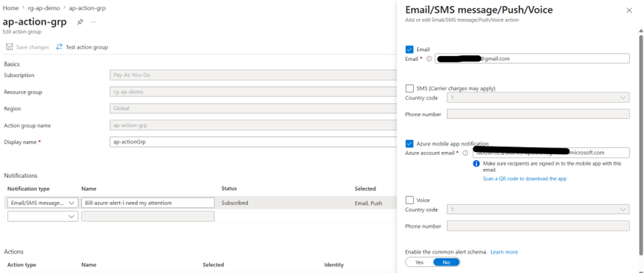Open the empty notification type dropdown
The width and height of the screenshot is (644, 273).
click(42, 216)
